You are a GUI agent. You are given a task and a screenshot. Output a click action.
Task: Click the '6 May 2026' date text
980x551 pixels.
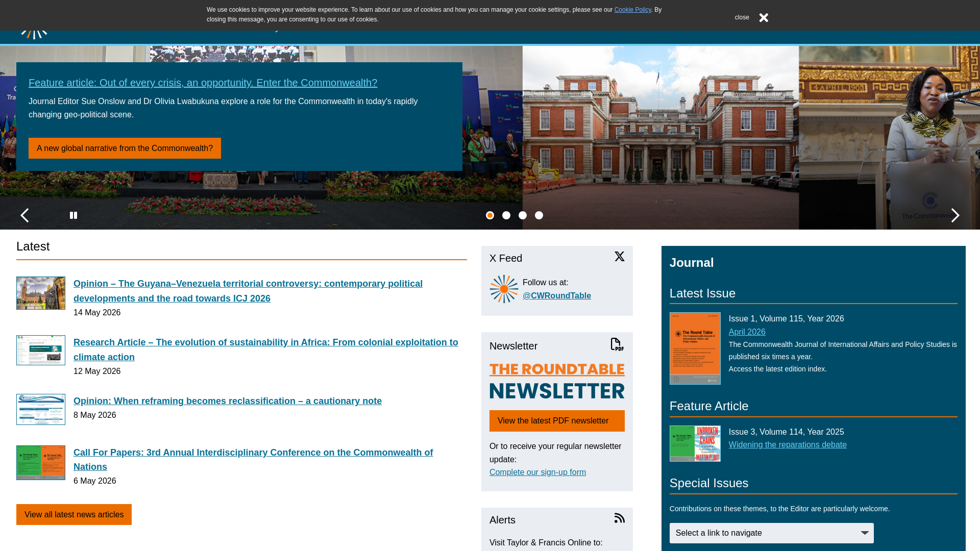95,481
